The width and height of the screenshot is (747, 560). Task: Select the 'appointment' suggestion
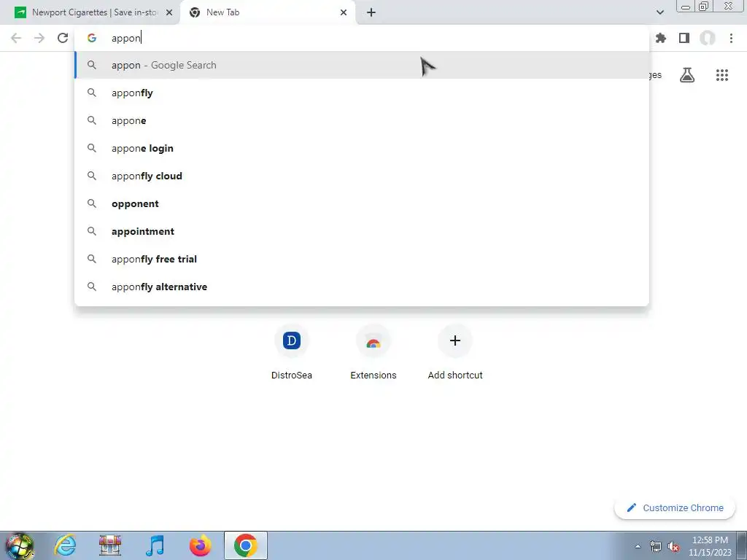click(362, 231)
